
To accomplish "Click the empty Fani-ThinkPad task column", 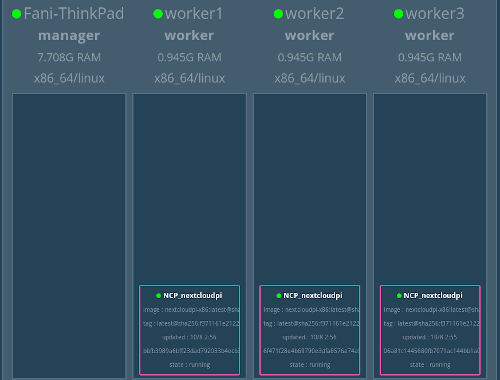I will click(69, 235).
